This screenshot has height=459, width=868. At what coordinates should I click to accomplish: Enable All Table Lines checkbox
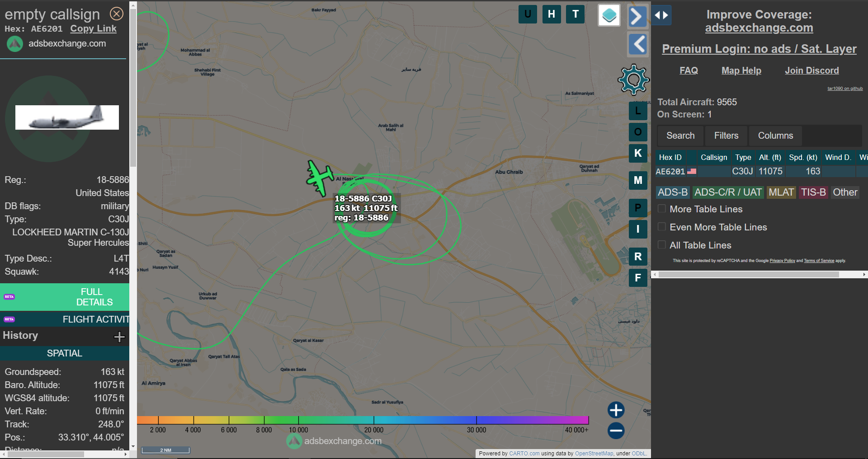[662, 245]
